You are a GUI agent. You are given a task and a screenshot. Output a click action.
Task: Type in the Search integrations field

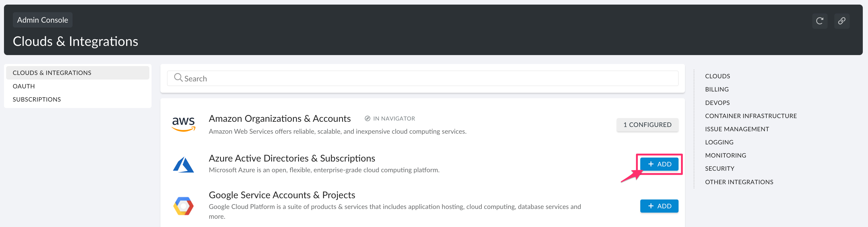(428, 79)
